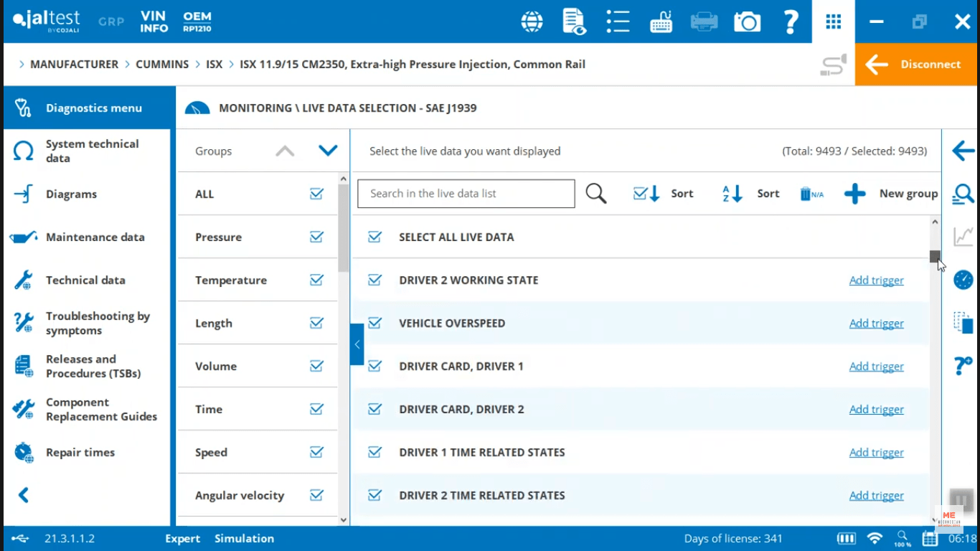Screen dimensions: 980x551
Task: Click the magnifier search icon beside search field
Action: point(595,194)
